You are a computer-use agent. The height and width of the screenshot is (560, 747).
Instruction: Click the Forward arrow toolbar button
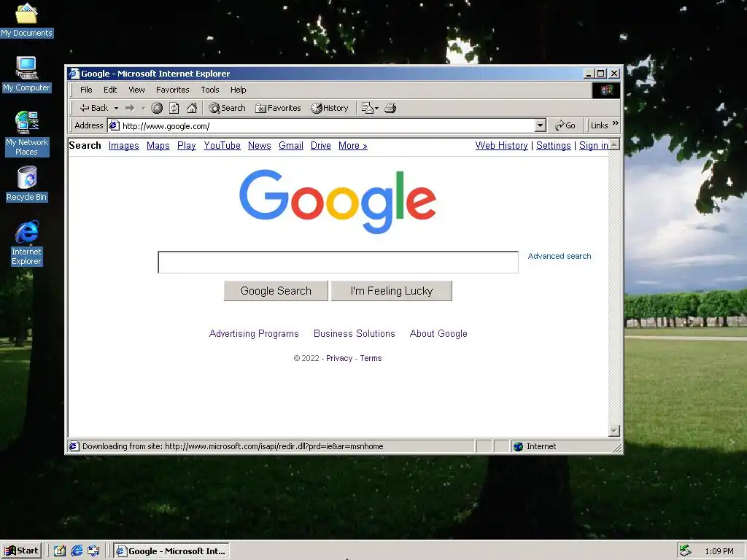[x=130, y=108]
